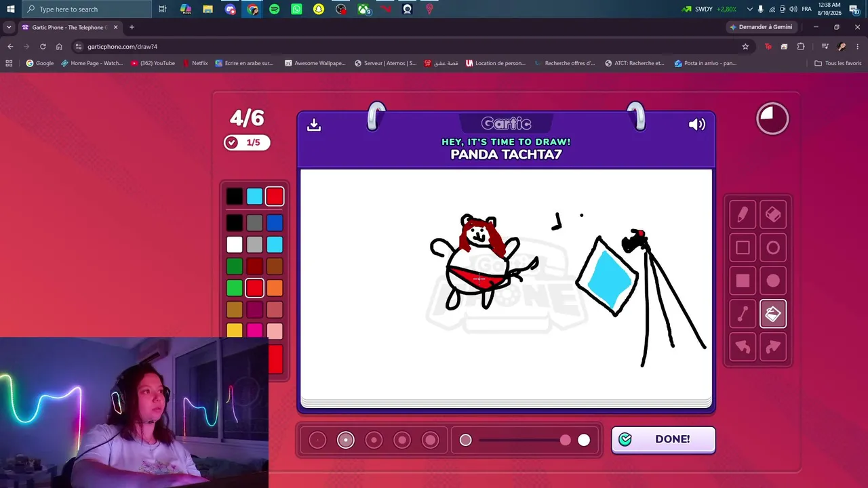Adjust the opacity slider track
868x488 pixels.
click(x=525, y=441)
